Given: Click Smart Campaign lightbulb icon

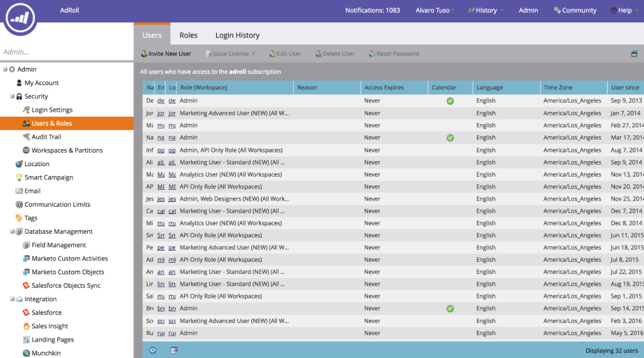Looking at the screenshot, I should click(19, 177).
